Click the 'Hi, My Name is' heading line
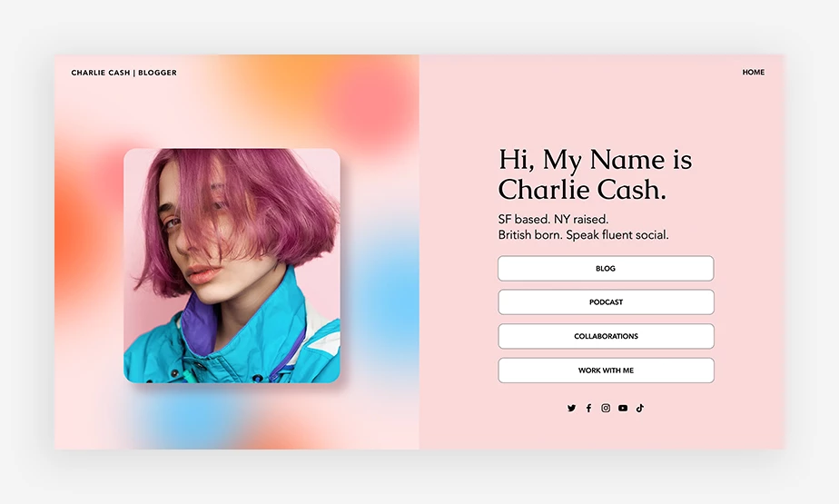 coord(595,160)
